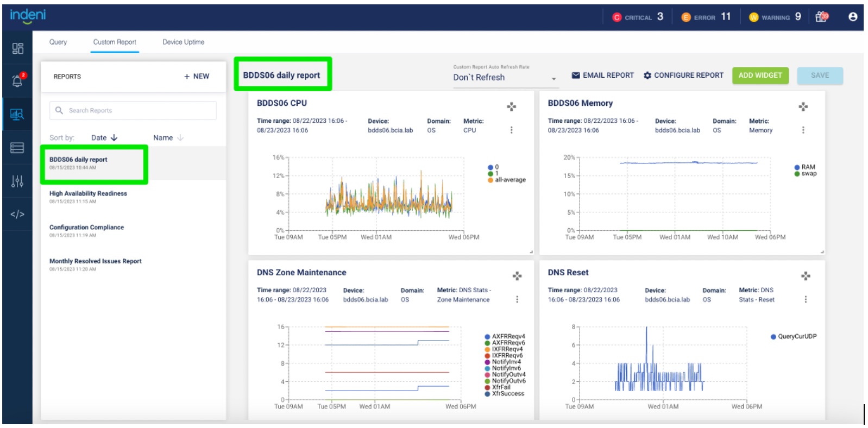Click the gift notifications icon
The width and height of the screenshot is (868, 428).
click(822, 17)
